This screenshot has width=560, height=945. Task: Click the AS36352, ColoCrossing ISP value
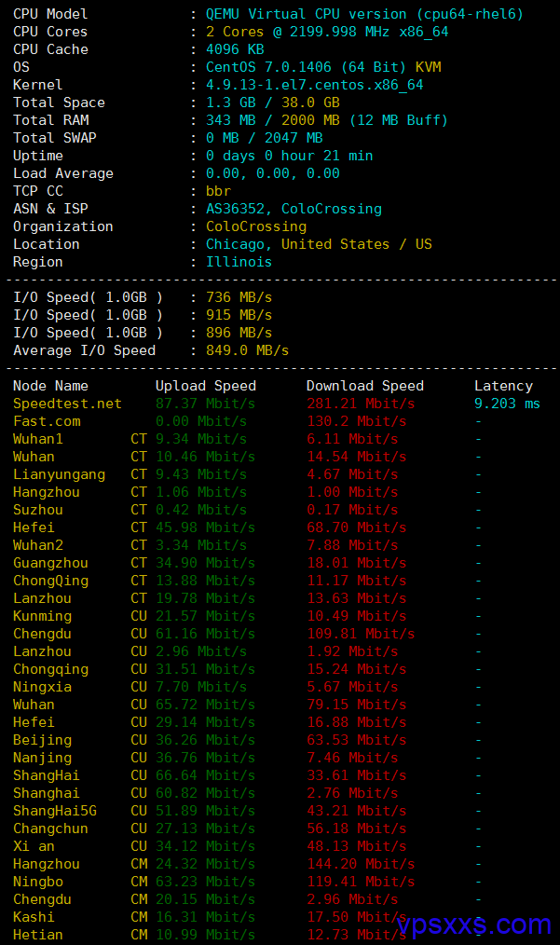click(294, 209)
